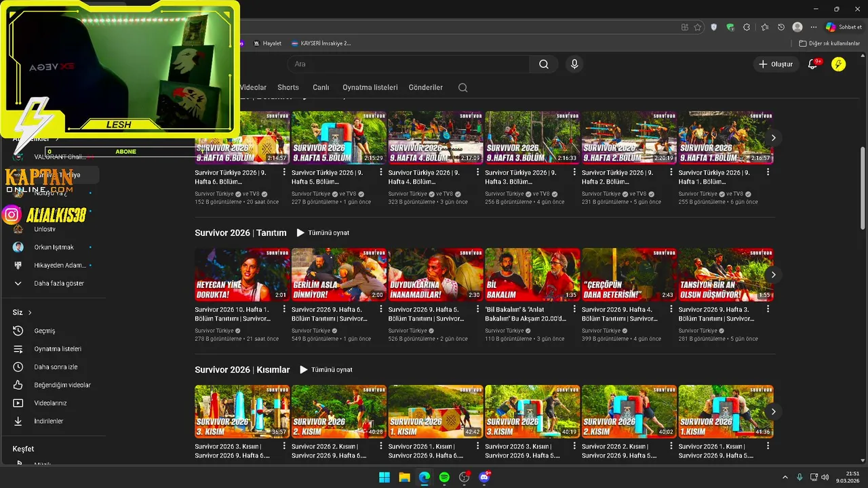Open File Explorer from the taskbar

tap(404, 477)
